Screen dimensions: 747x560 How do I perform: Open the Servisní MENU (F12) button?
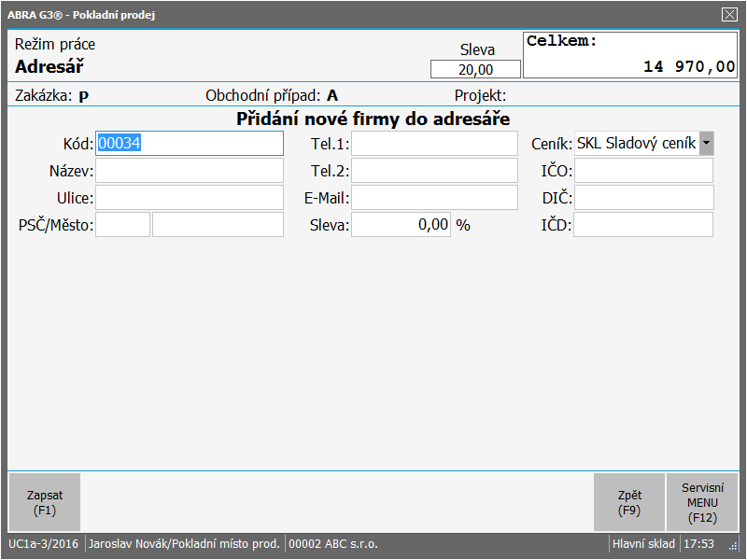point(701,502)
